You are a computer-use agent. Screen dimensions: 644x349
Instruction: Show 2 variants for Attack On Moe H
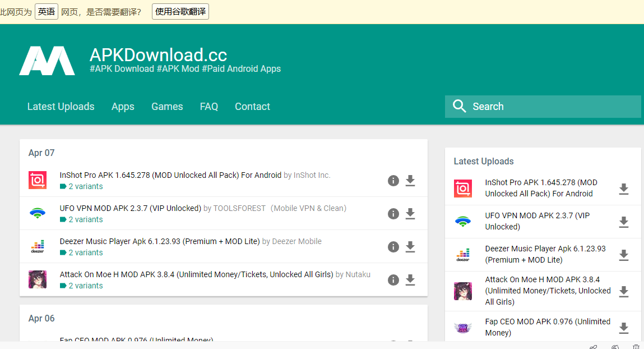click(81, 286)
